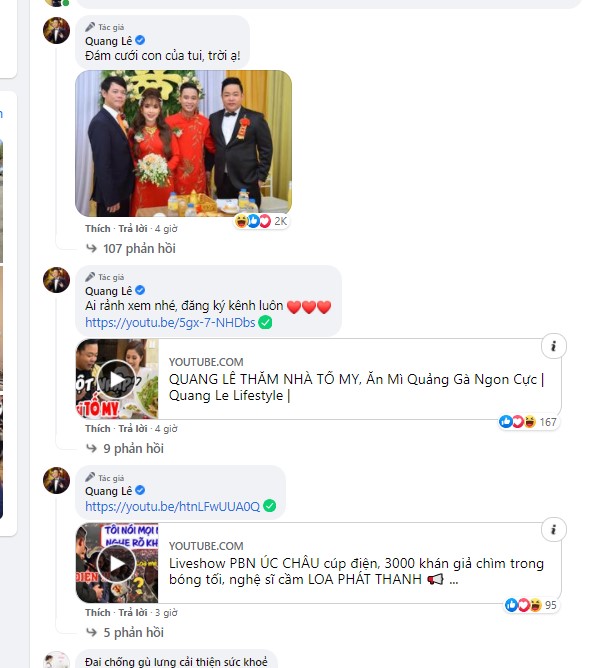Open 167 reactions on Tố My link
The width and height of the screenshot is (595, 668).
click(528, 422)
